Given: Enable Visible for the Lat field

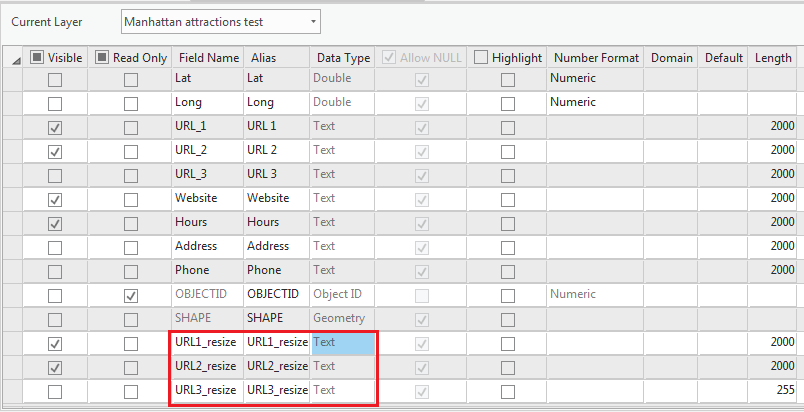Looking at the screenshot, I should point(55,80).
